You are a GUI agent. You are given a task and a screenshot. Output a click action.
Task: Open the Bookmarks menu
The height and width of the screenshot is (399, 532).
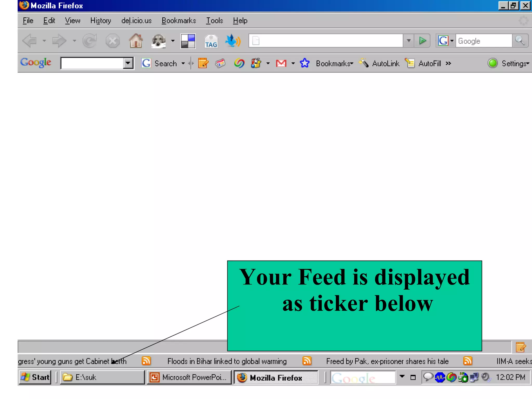pyautogui.click(x=179, y=21)
